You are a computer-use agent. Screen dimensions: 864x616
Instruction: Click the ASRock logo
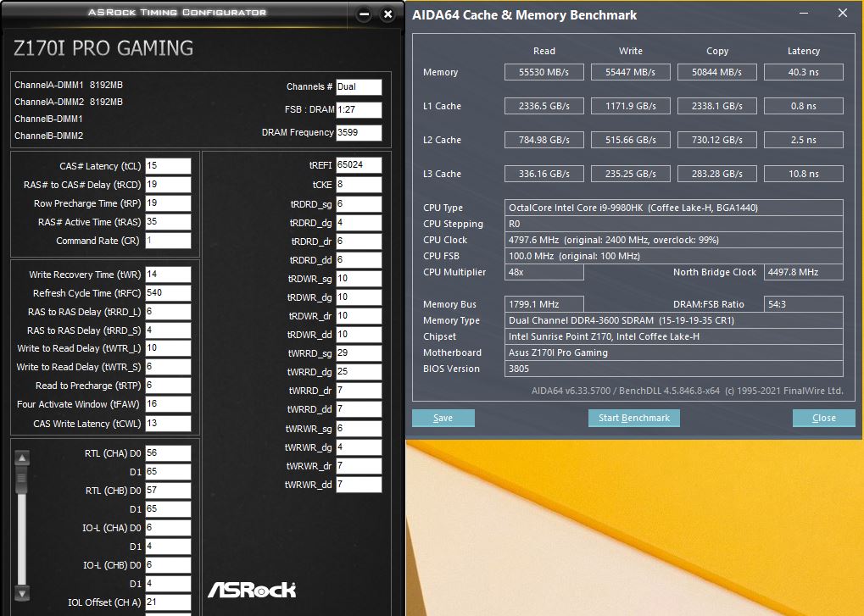tap(252, 590)
